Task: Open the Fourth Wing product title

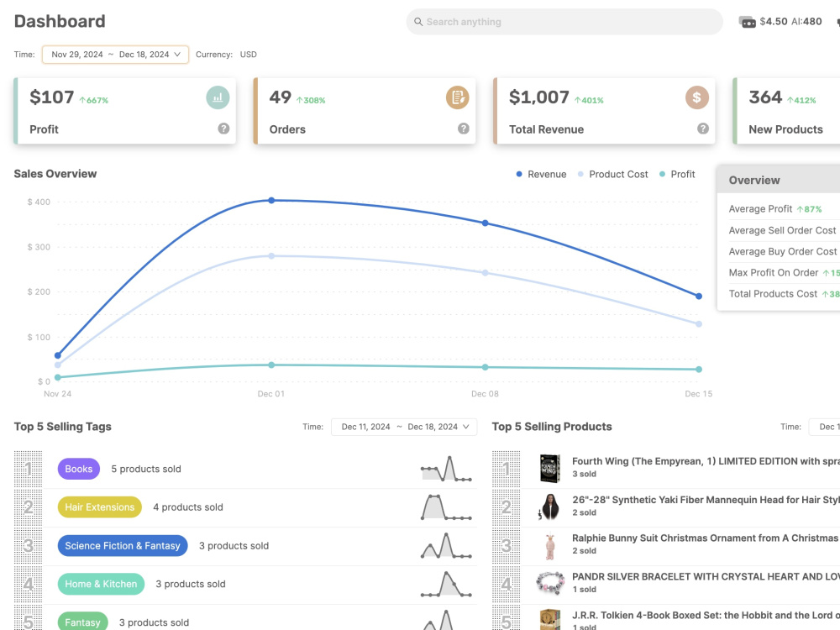Action: coord(706,461)
